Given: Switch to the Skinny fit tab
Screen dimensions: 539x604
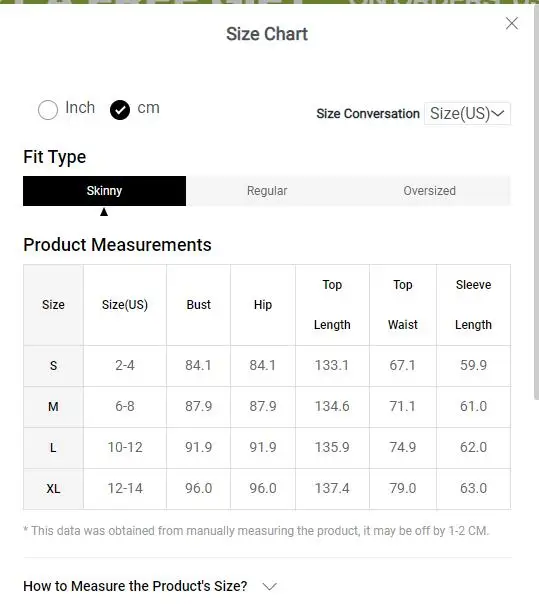Looking at the screenshot, I should [104, 191].
